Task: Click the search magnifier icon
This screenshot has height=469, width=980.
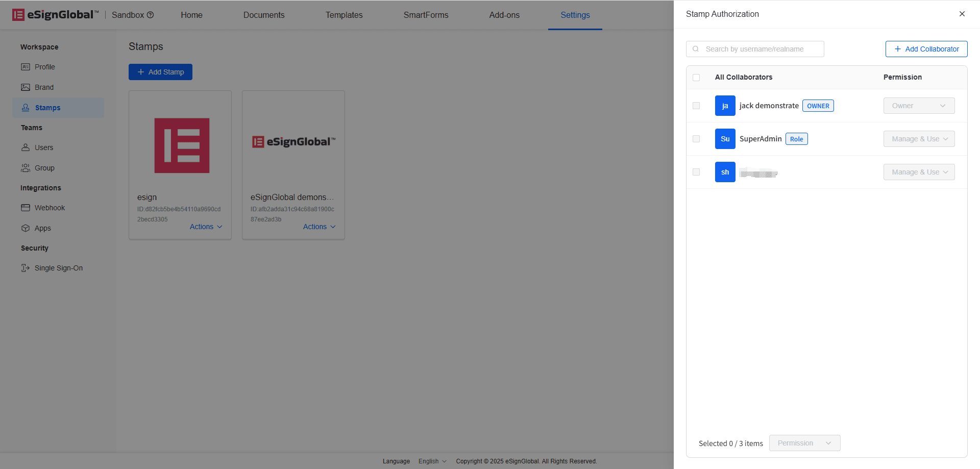Action: (696, 49)
